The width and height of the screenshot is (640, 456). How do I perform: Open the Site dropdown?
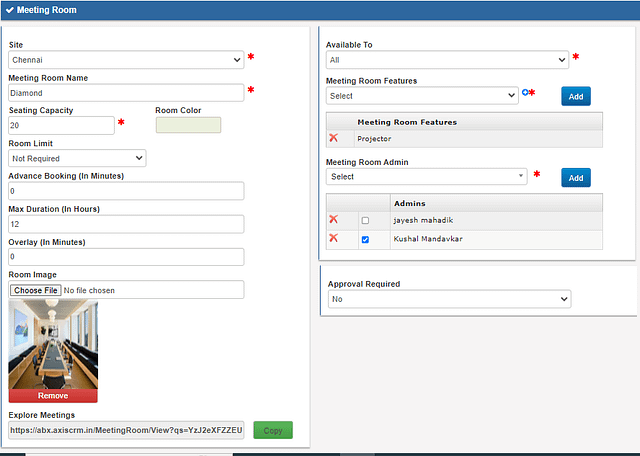click(x=126, y=60)
